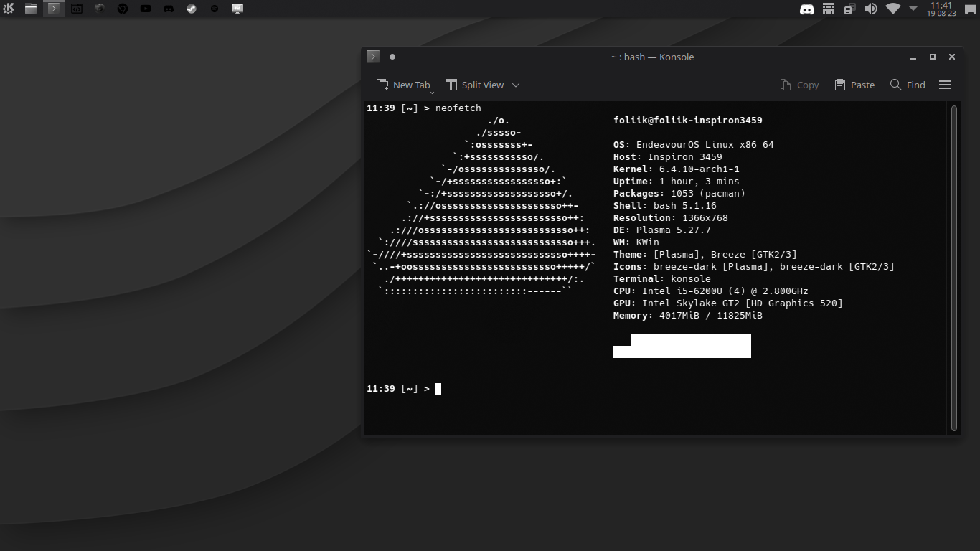980x551 pixels.
Task: Click the 'Resolution: 1366x768' line
Action: tap(671, 218)
